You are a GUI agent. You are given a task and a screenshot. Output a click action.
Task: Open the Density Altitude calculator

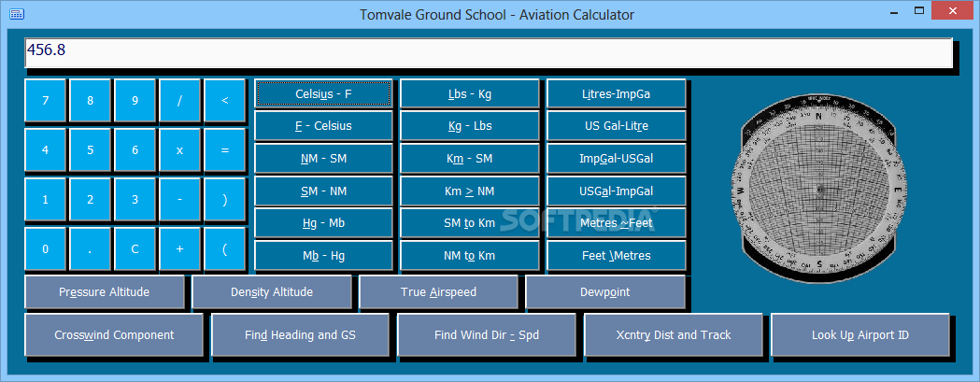[272, 292]
